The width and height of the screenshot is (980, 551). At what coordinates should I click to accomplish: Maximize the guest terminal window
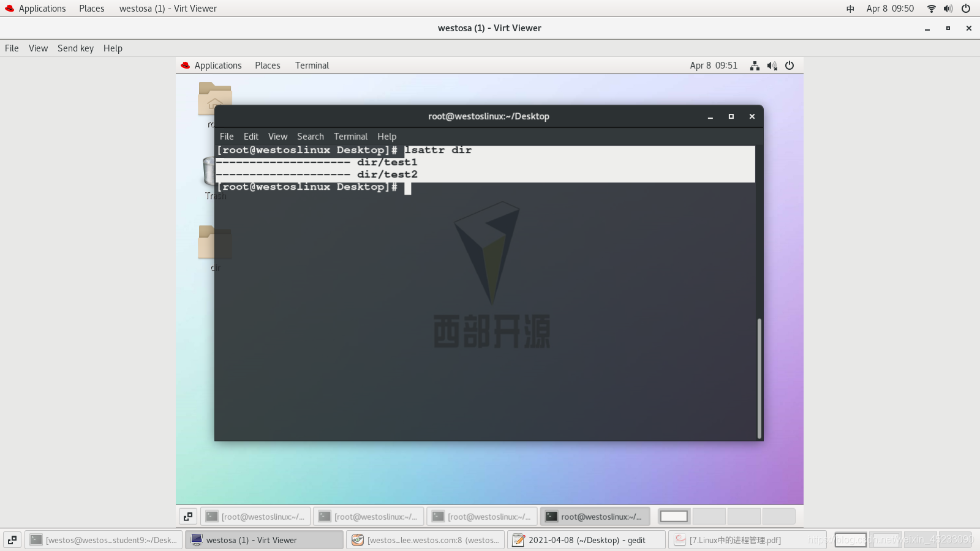coord(731,116)
